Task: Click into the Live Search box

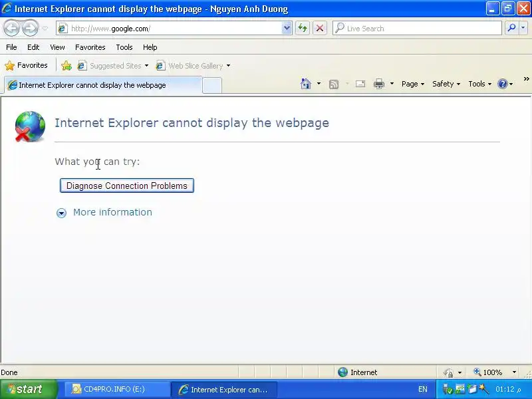Action: [417, 29]
